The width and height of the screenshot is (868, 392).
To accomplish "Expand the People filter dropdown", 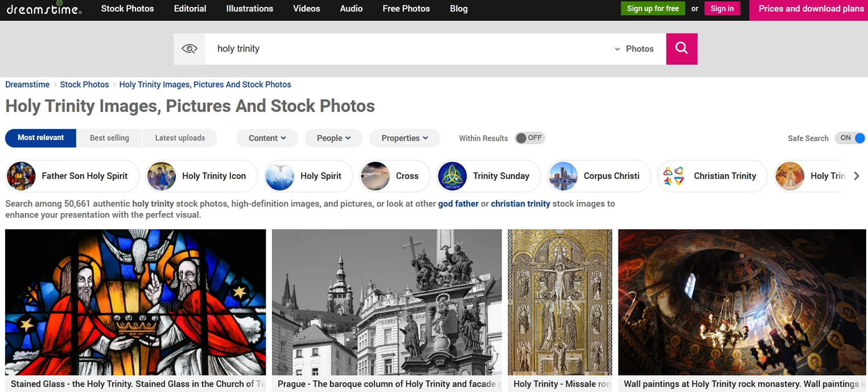I will pos(334,138).
